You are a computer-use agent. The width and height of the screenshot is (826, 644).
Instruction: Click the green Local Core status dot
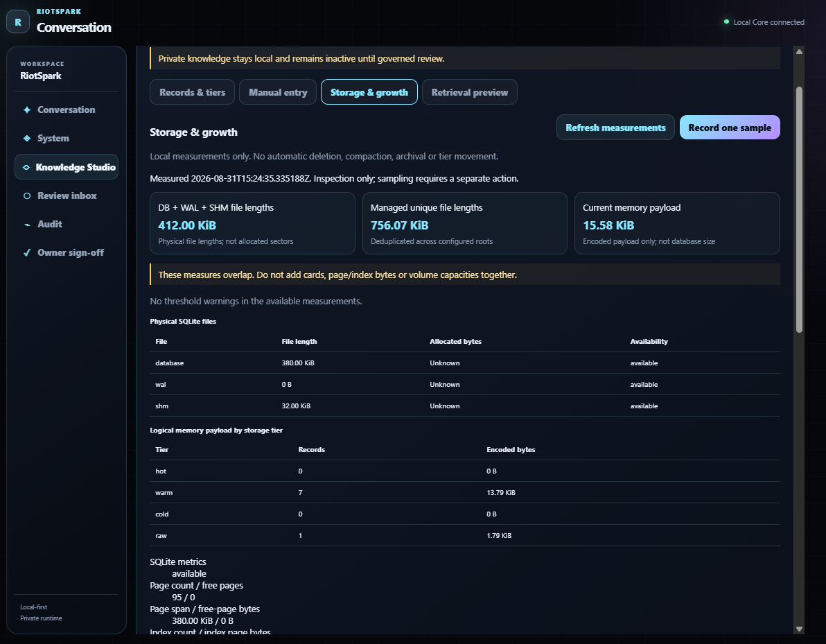pos(726,21)
